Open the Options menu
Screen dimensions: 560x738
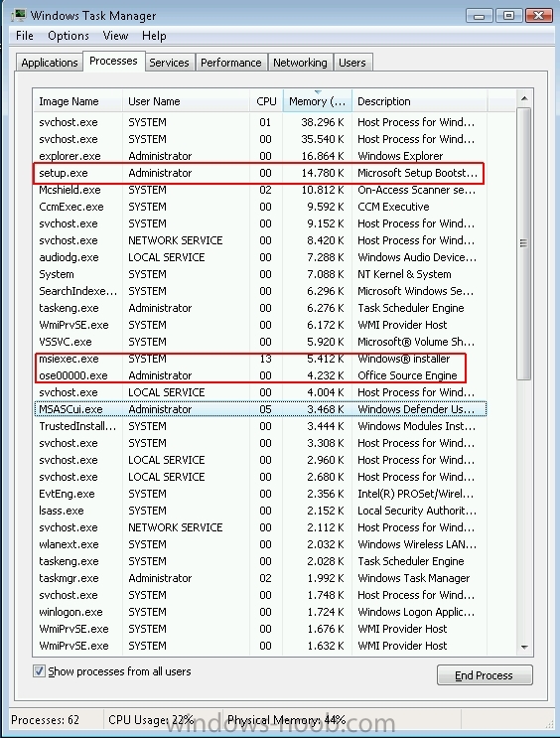69,36
